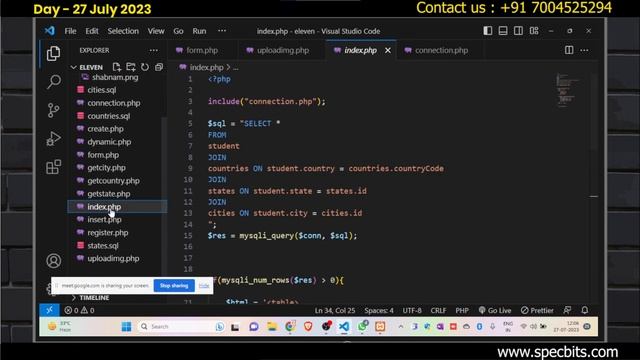Click New File icon in ELEVEN header
This screenshot has width=640, height=360.
pos(117,67)
